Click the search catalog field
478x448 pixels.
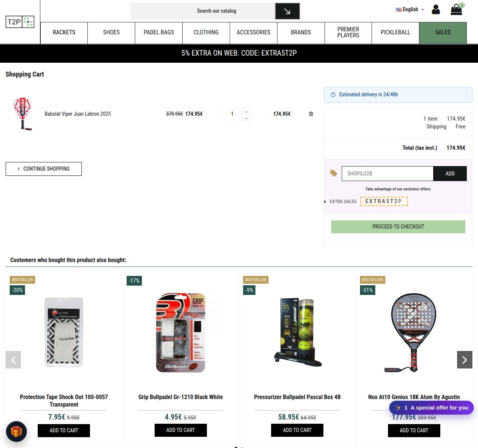coord(203,11)
